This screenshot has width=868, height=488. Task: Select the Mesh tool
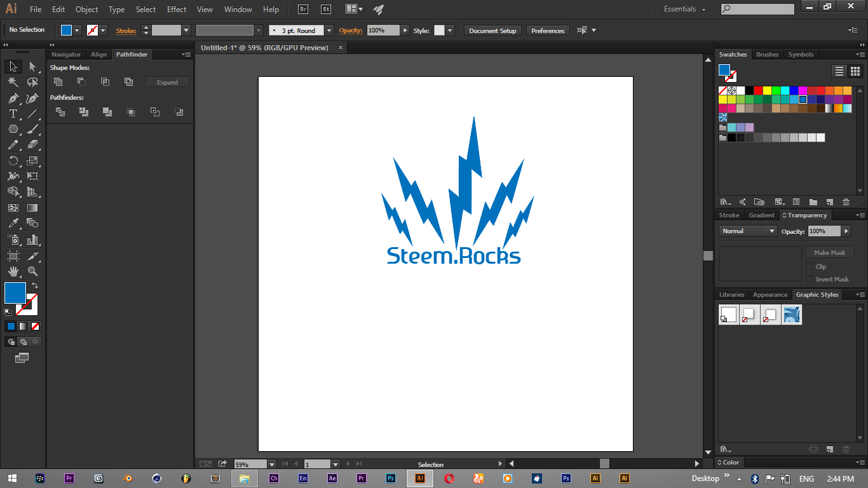tap(13, 208)
